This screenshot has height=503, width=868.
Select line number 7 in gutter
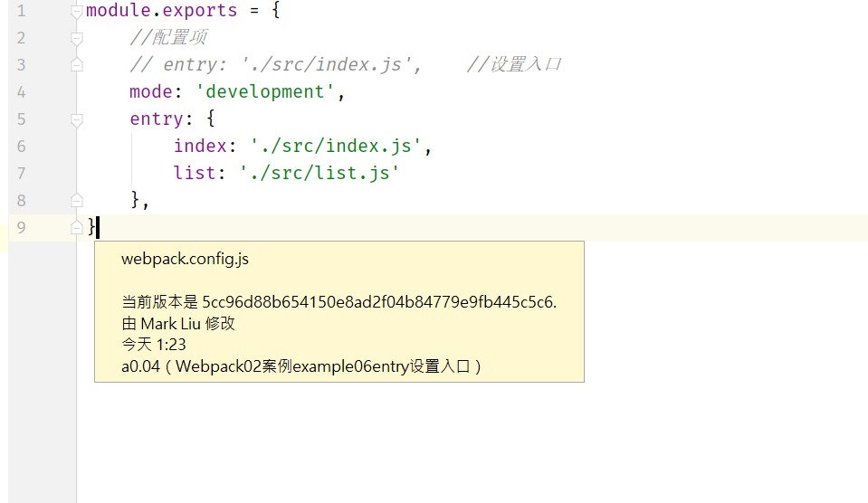[x=21, y=173]
